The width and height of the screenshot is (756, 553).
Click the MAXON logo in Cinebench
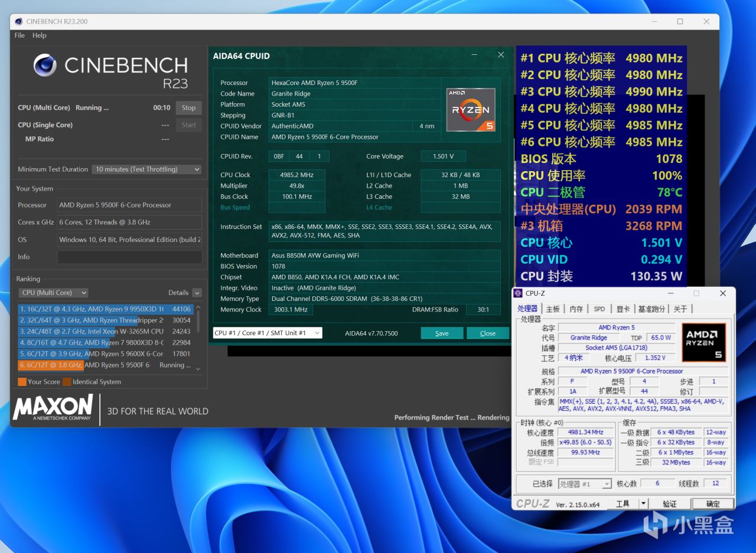click(53, 407)
